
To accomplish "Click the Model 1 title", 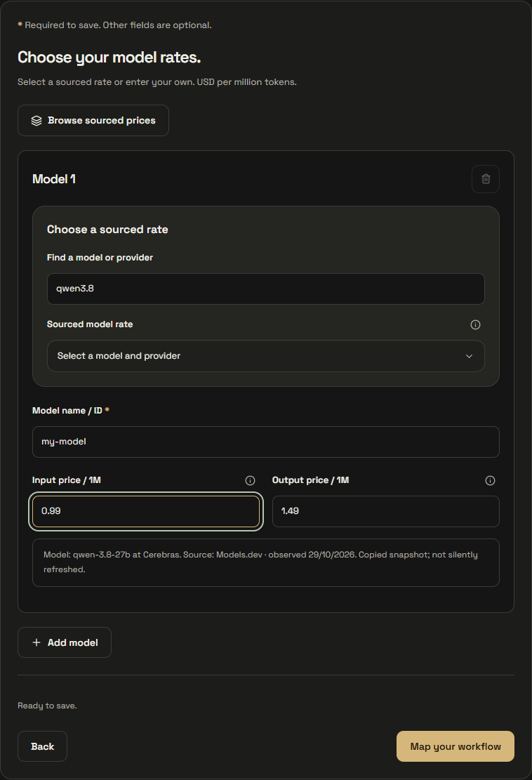I will point(54,179).
